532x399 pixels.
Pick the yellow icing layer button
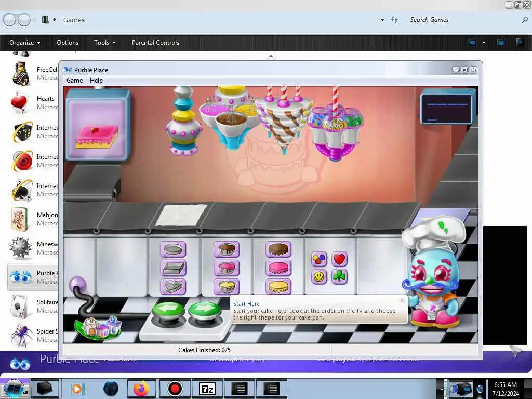point(278,287)
